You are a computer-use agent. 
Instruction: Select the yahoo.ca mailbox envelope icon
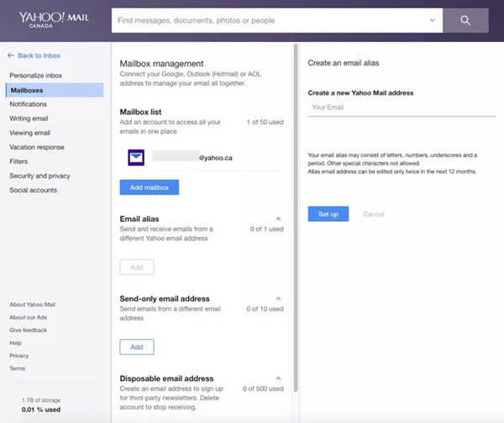click(x=136, y=157)
